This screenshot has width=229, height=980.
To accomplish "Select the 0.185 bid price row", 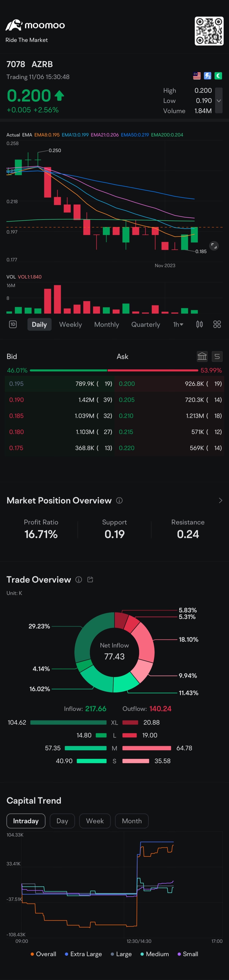I will click(x=59, y=416).
